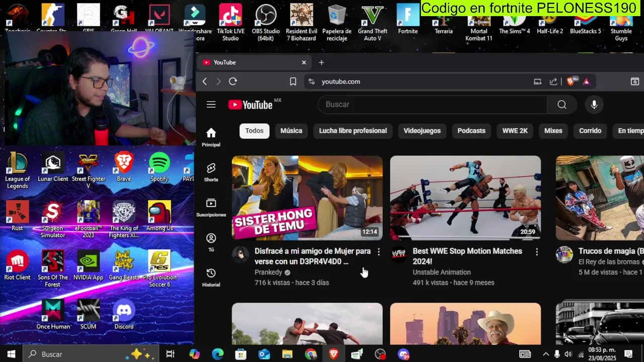
Task: Click the search magnifier button
Action: 562,105
